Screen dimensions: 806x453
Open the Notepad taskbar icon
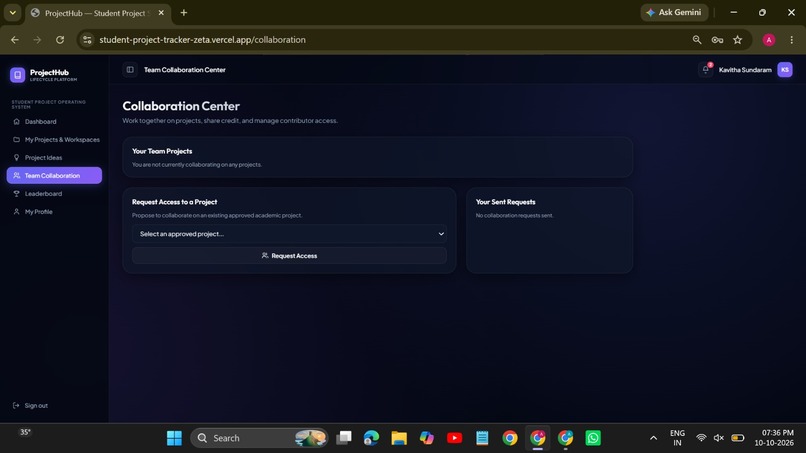pos(482,438)
